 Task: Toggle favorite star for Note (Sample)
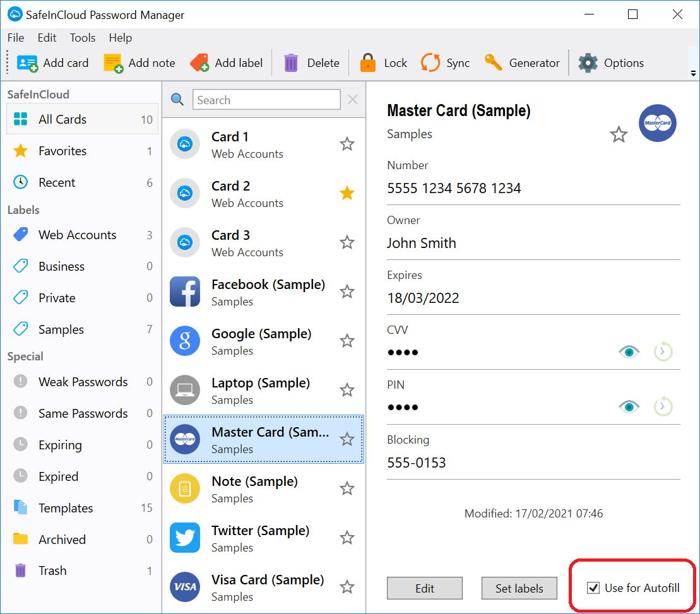tap(347, 488)
